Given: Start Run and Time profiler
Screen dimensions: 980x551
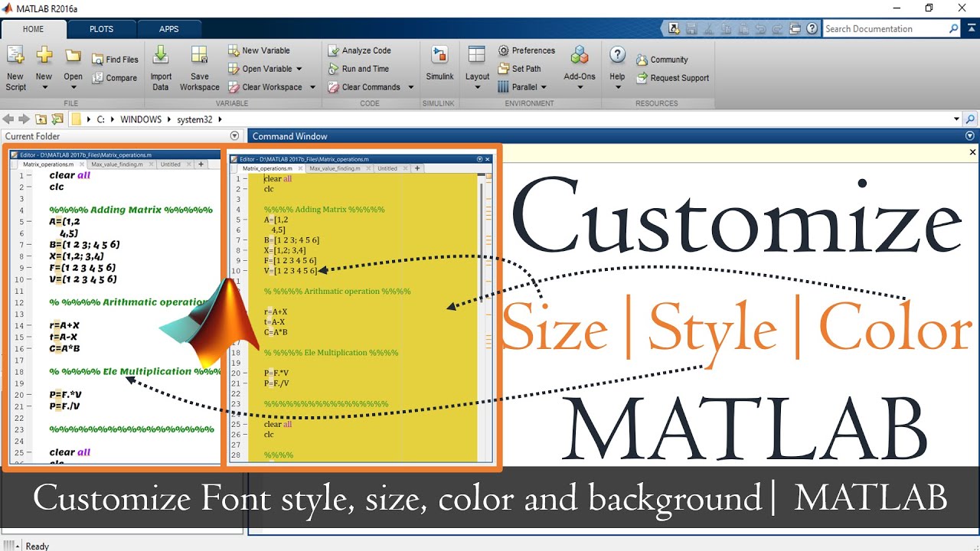Looking at the screenshot, I should (358, 69).
